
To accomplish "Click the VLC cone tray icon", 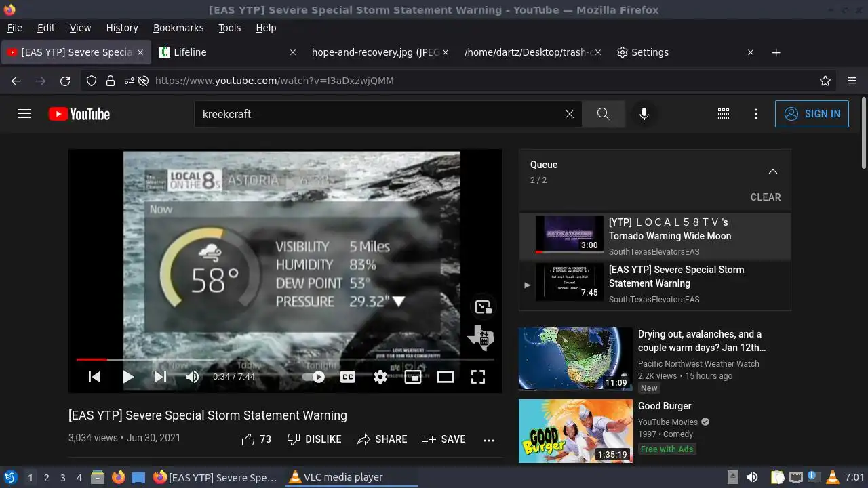I will 832,477.
